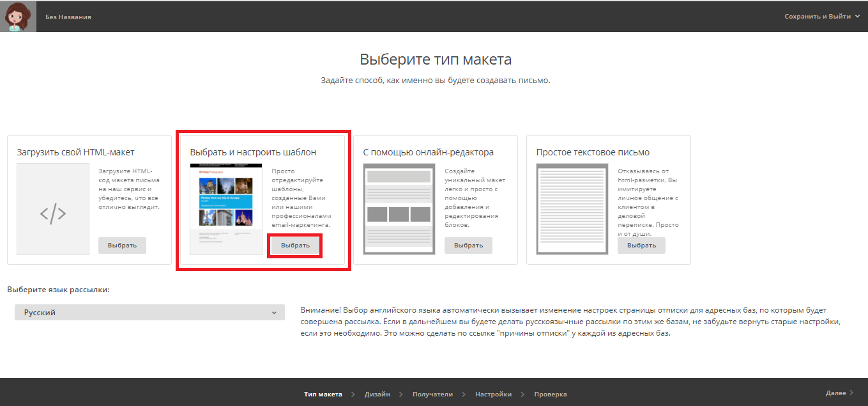Screen dimensions: 868x406
Task: Open the Получатели step
Action: [432, 394]
